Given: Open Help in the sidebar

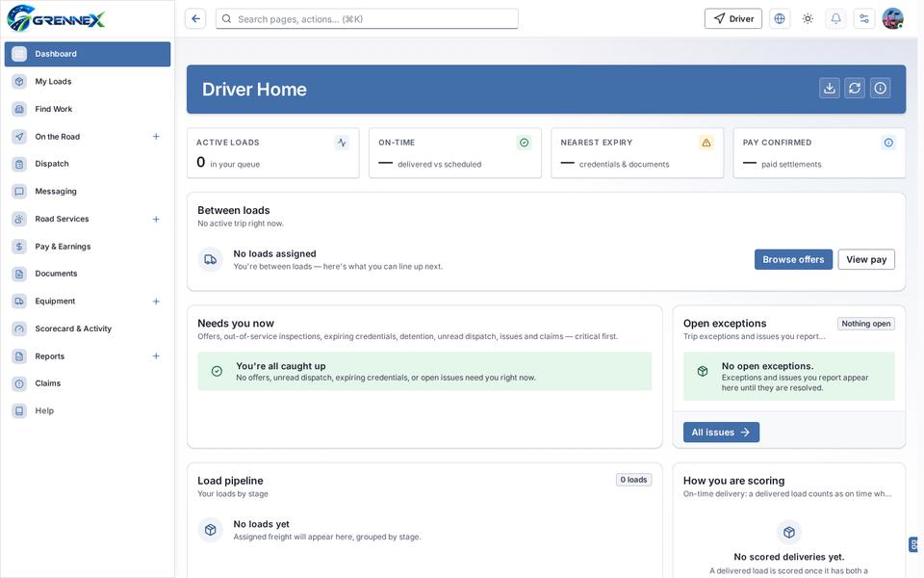Looking at the screenshot, I should 88,411.
